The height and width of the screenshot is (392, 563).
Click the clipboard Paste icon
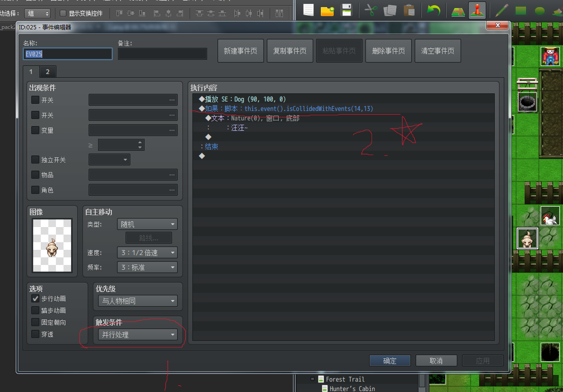coord(409,10)
